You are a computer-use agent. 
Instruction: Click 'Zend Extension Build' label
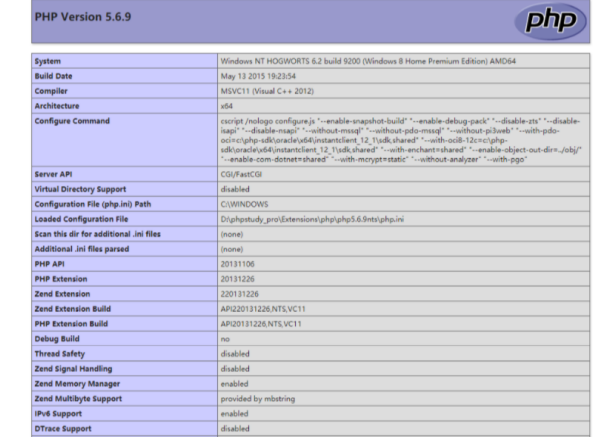tap(72, 309)
